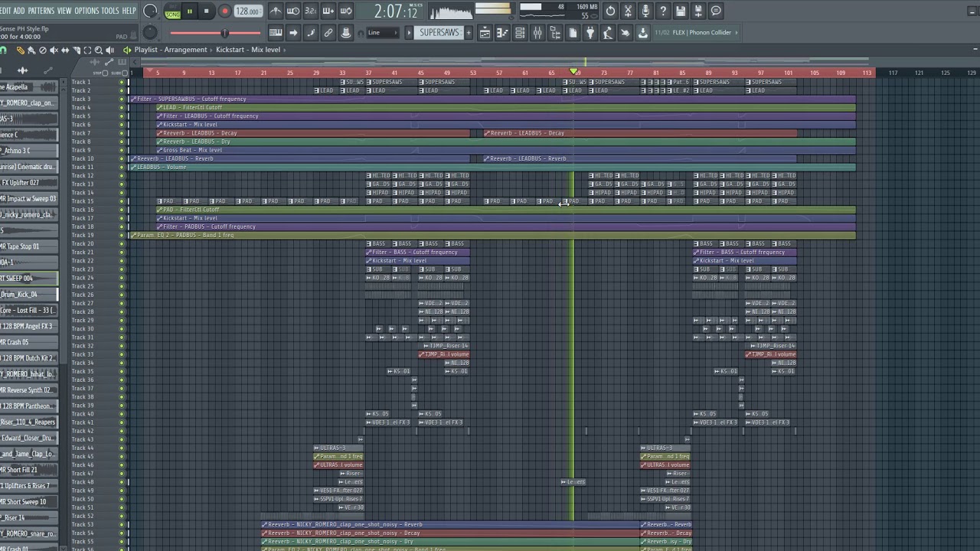The height and width of the screenshot is (551, 980).
Task: Open the playlist view icon
Action: click(485, 32)
